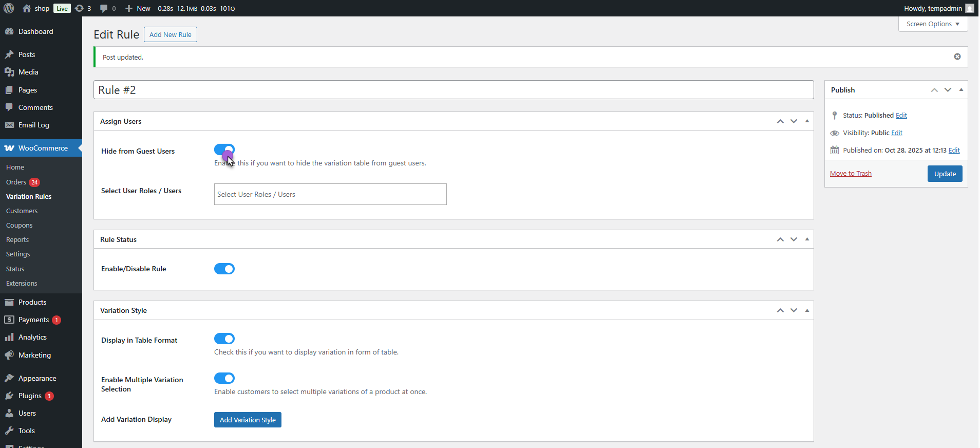Move the Assign Users panel down
Viewport: 980px width, 448px height.
pyautogui.click(x=794, y=121)
